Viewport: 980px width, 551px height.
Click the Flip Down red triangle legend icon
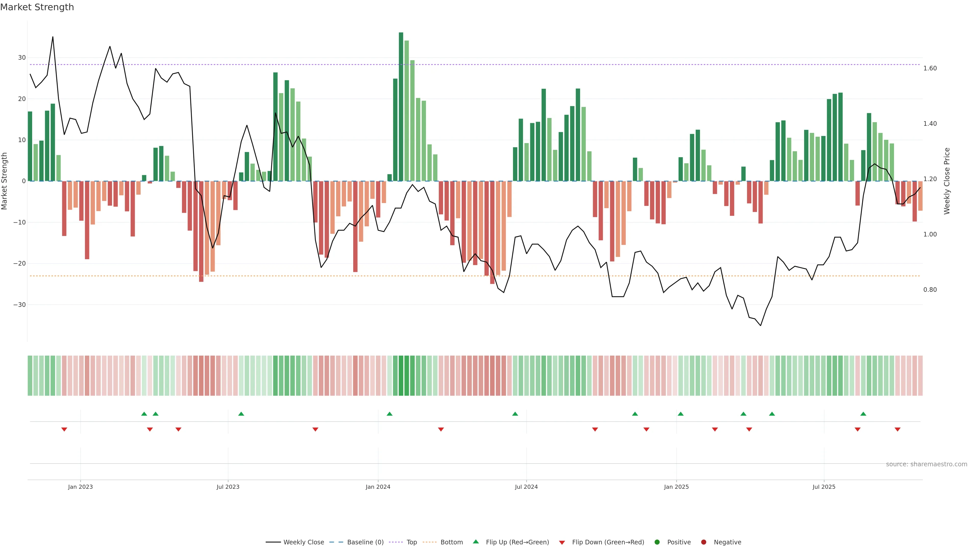562,542
